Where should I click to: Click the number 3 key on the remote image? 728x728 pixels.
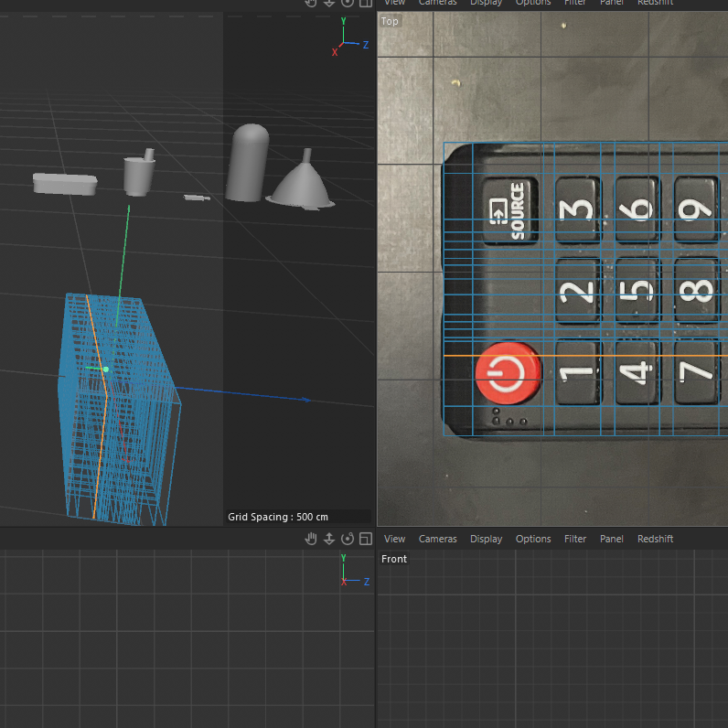577,209
